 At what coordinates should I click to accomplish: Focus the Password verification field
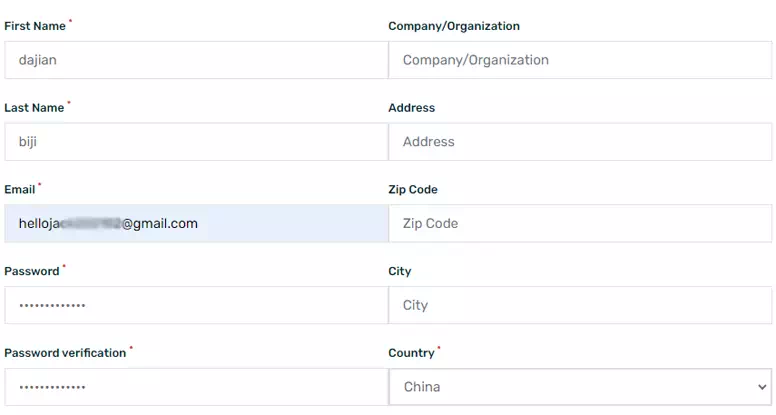[x=195, y=387]
